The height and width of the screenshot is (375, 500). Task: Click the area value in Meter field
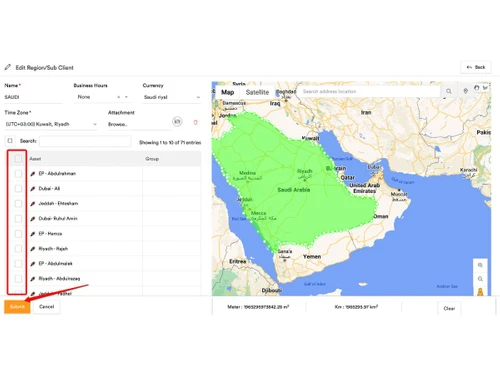point(266,307)
